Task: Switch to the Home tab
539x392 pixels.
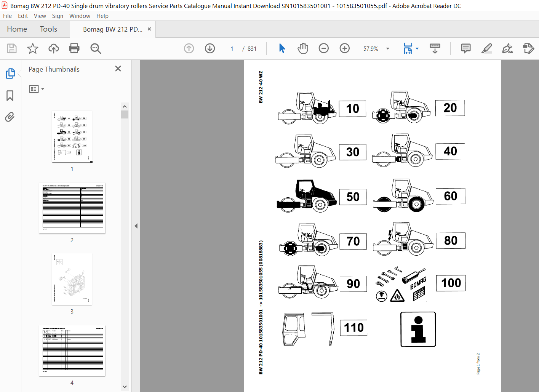Action: pyautogui.click(x=17, y=29)
